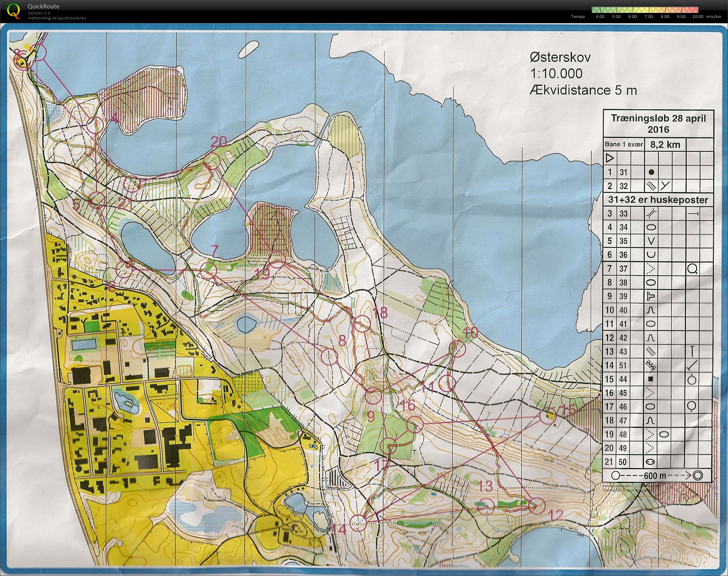Click the Ækvidistance 5 m text
728x576 pixels.
tap(583, 90)
